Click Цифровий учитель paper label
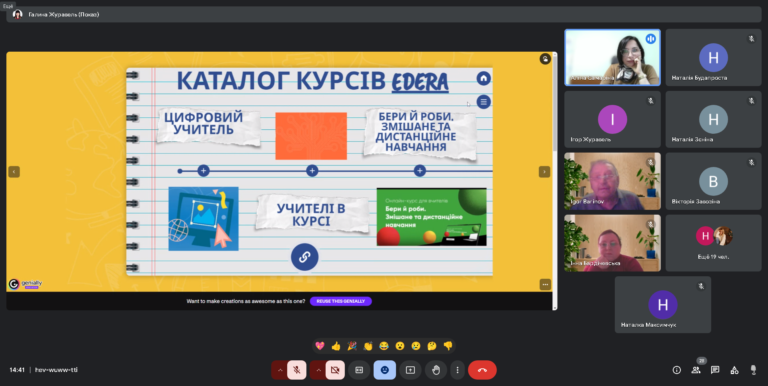Screen dimensions: 768x386 pos(208,126)
